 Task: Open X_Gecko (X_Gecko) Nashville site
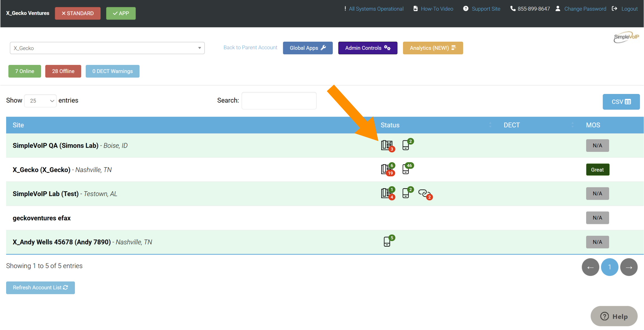41,170
